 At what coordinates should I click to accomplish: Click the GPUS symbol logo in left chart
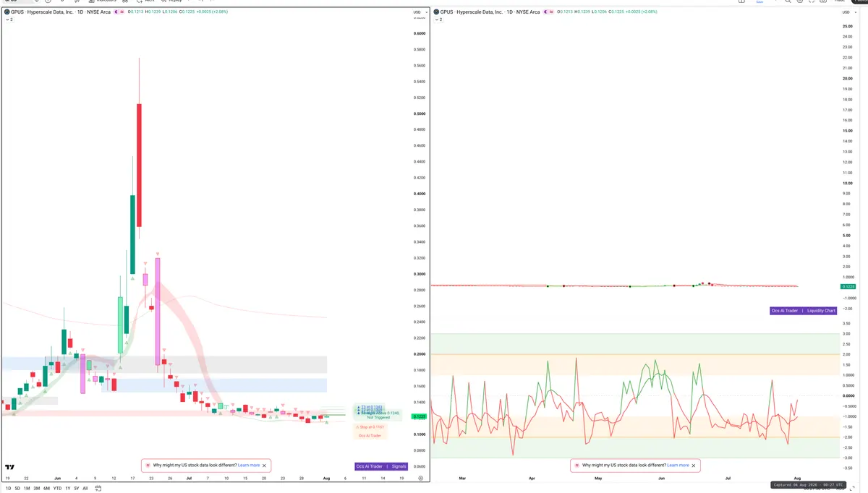(x=7, y=12)
